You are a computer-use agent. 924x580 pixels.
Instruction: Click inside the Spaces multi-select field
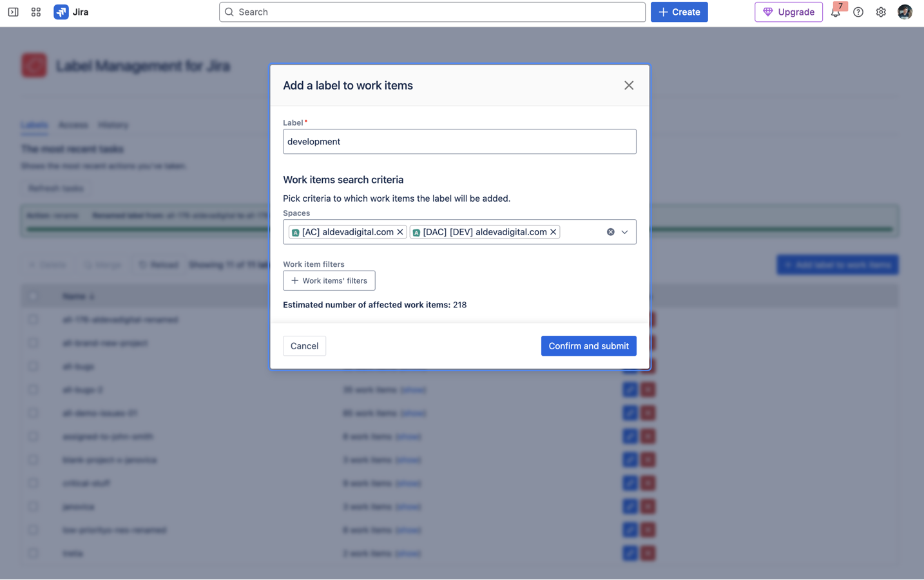582,232
